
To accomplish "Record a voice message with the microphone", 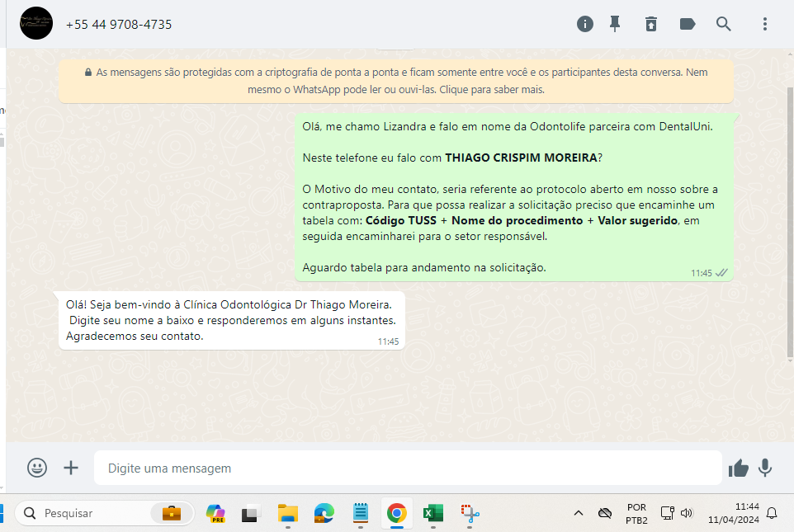I will click(765, 468).
